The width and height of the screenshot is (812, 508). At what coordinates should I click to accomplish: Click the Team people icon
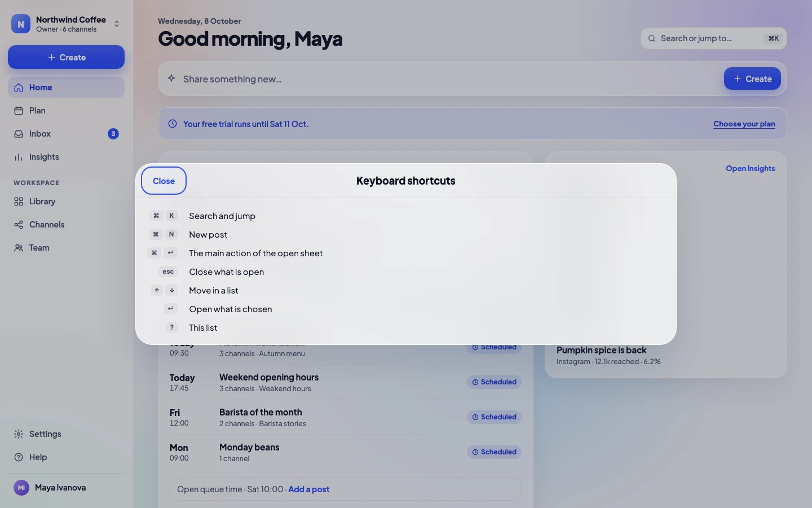coord(19,248)
